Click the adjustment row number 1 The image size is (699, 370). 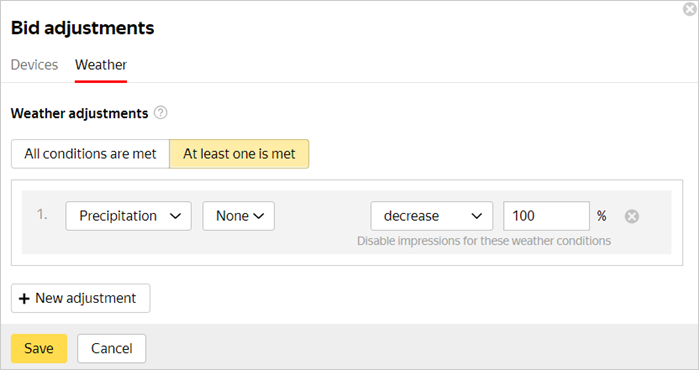click(42, 215)
